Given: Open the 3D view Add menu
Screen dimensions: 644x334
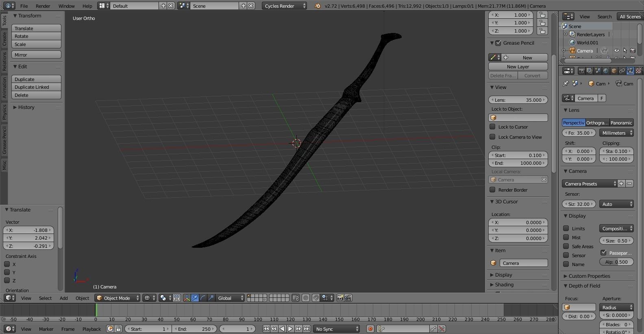Looking at the screenshot, I should 64,298.
